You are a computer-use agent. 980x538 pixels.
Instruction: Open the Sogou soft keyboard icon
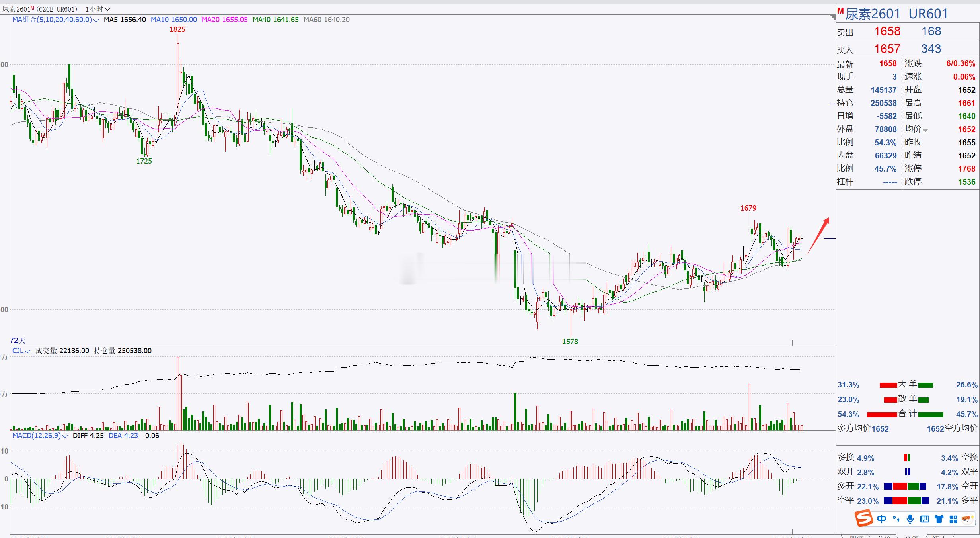pyautogui.click(x=925, y=519)
